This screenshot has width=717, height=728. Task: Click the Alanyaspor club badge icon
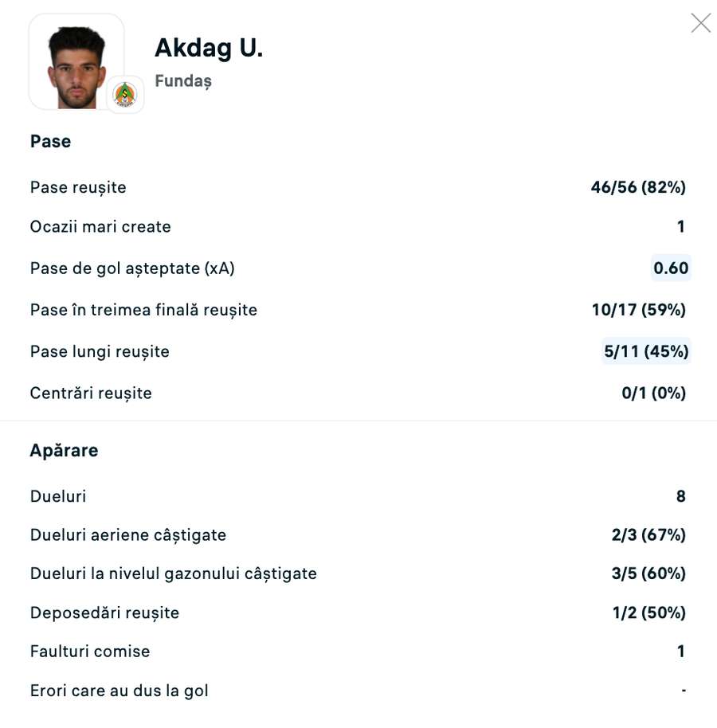(125, 94)
